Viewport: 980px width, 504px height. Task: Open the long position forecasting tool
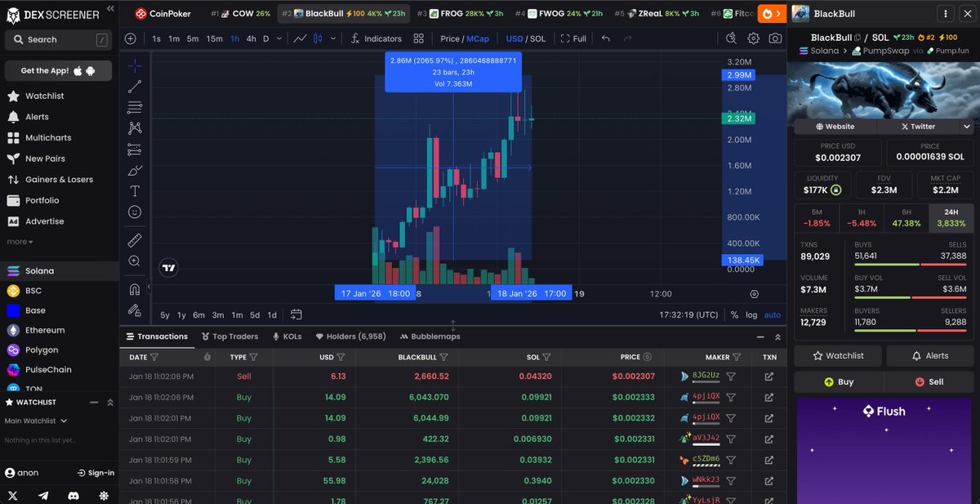tap(135, 149)
